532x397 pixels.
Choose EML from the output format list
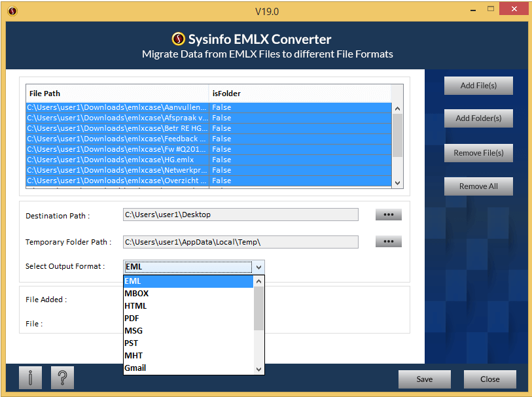[x=188, y=281]
